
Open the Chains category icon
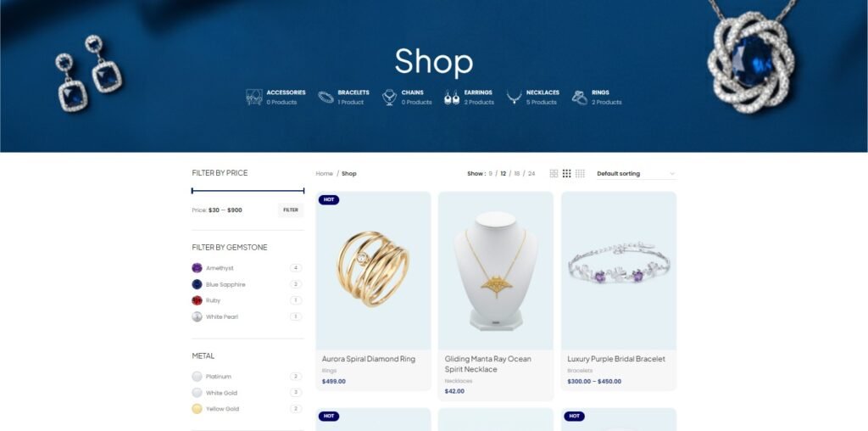[x=389, y=97]
